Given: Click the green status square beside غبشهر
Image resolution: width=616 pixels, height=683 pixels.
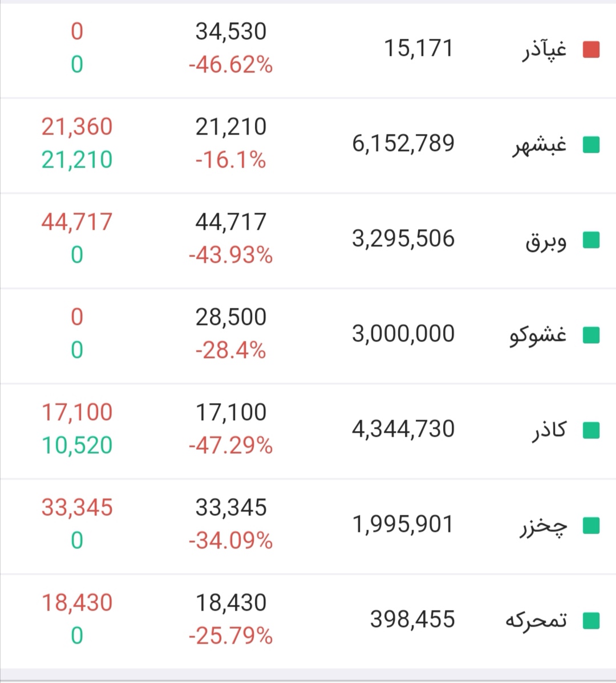Looking at the screenshot, I should 591,145.
